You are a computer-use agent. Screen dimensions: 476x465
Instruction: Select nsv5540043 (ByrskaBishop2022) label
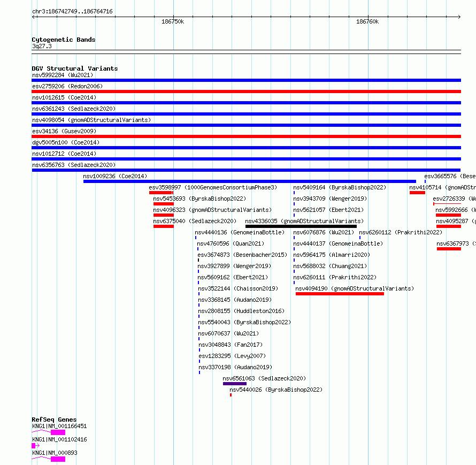tap(244, 322)
